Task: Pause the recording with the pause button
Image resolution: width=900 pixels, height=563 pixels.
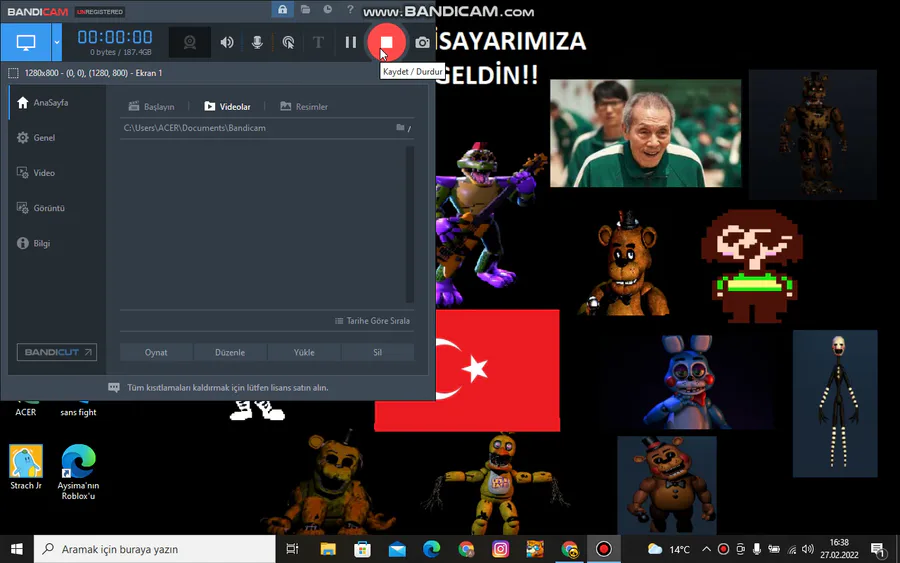Action: [x=350, y=42]
